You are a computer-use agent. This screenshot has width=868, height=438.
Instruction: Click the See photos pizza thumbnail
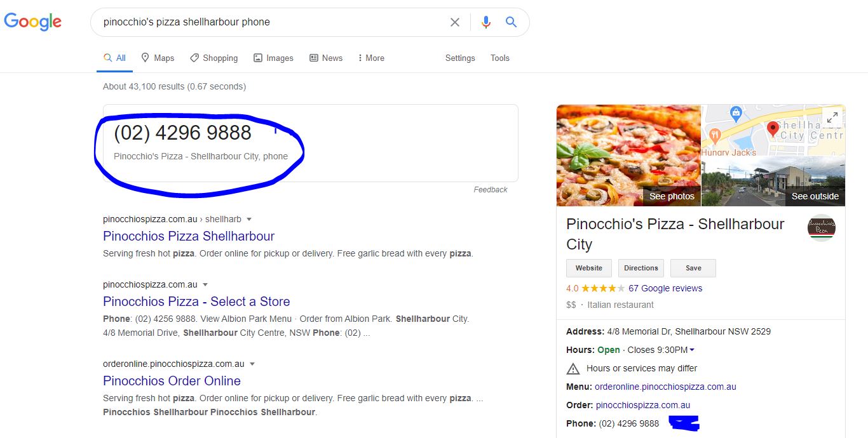pyautogui.click(x=628, y=156)
